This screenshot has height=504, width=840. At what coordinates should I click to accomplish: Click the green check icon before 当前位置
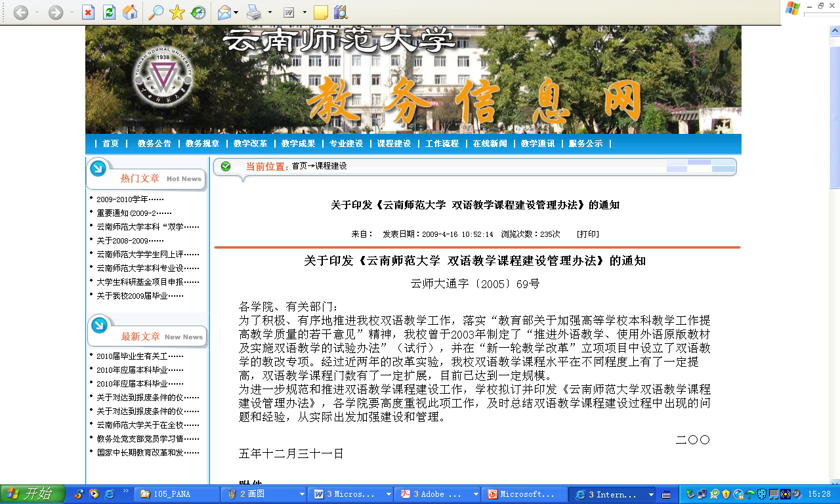pyautogui.click(x=226, y=166)
